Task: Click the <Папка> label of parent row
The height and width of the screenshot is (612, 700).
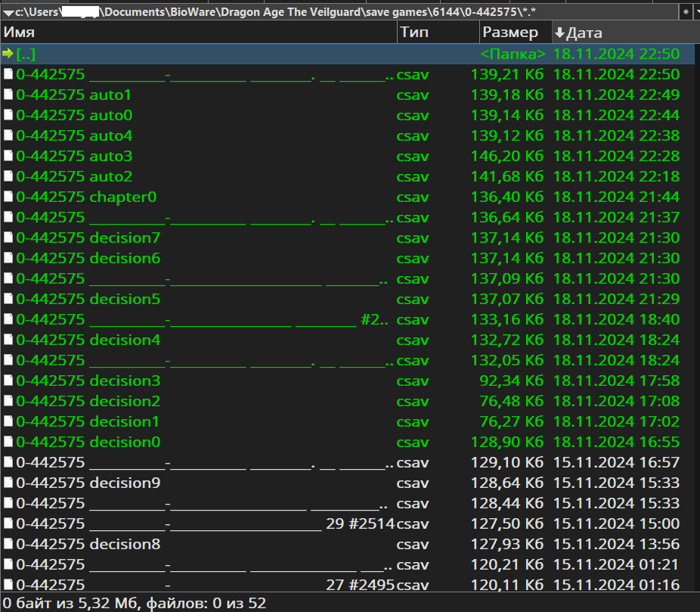Action: tap(513, 54)
